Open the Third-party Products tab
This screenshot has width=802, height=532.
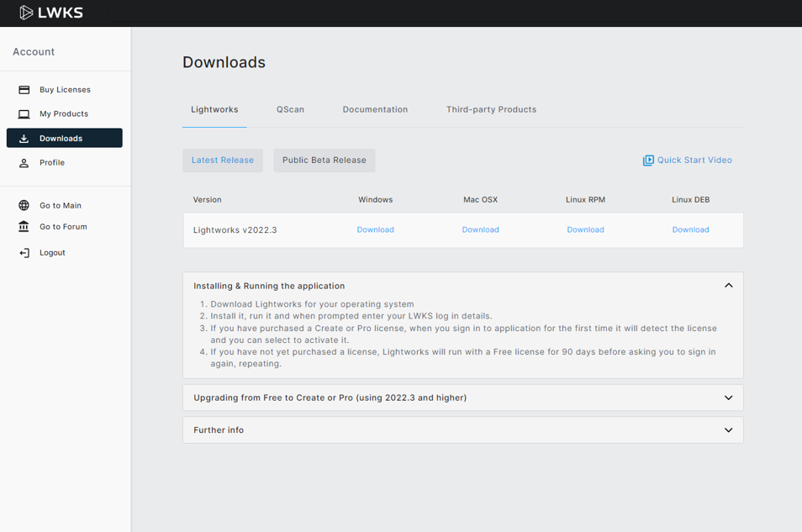point(491,109)
